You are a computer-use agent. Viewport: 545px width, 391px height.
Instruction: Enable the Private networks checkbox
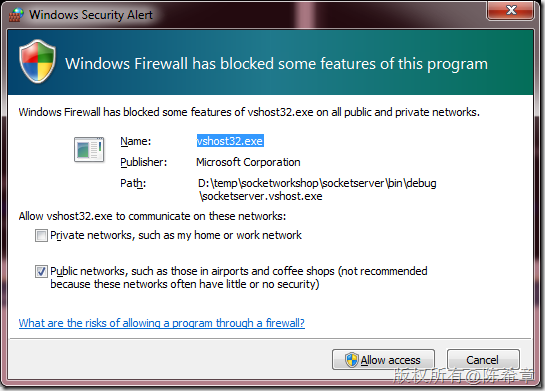(x=41, y=235)
